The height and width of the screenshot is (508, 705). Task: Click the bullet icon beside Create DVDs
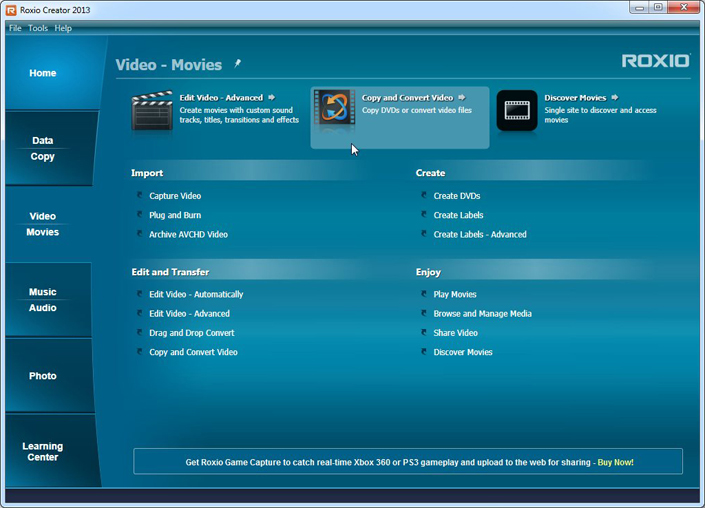click(x=424, y=195)
